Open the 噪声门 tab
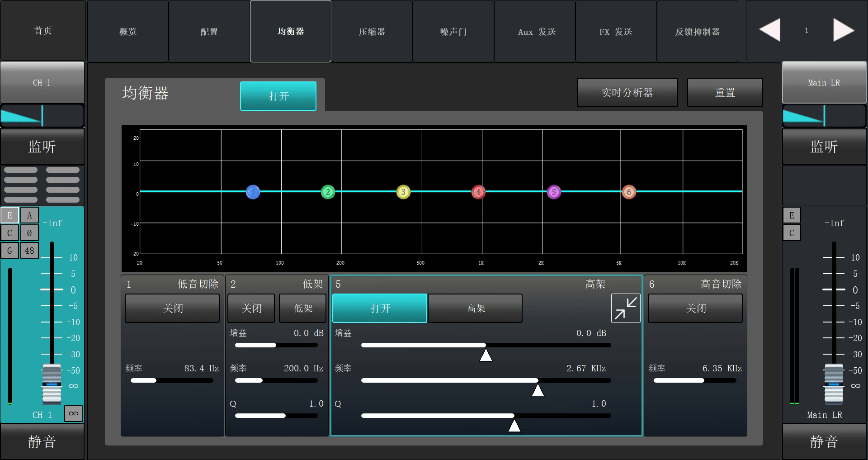This screenshot has height=460, width=868. [453, 32]
